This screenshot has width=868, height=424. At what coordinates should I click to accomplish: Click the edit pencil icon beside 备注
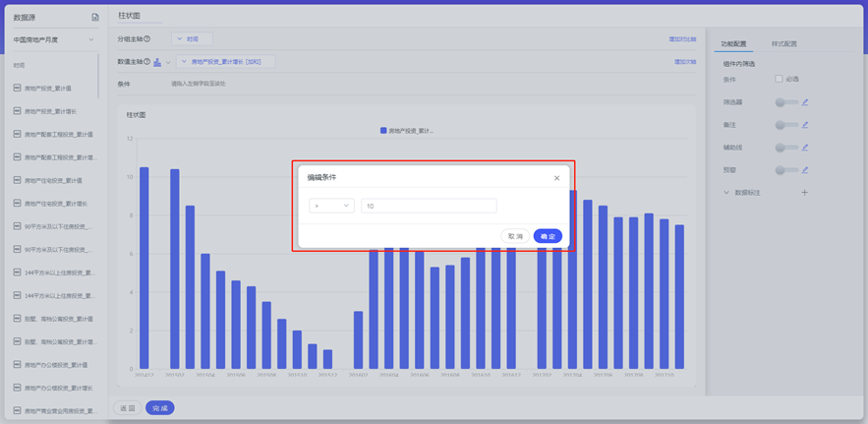click(805, 125)
